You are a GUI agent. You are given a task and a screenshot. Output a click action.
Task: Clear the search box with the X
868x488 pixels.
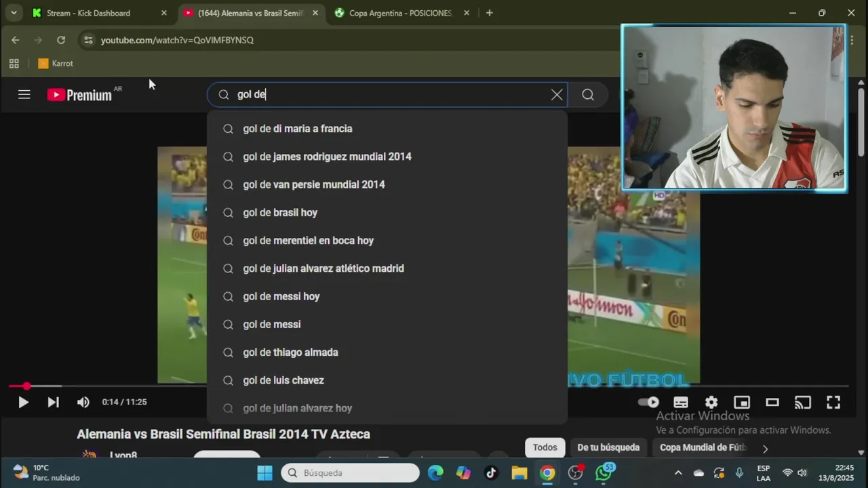[557, 95]
